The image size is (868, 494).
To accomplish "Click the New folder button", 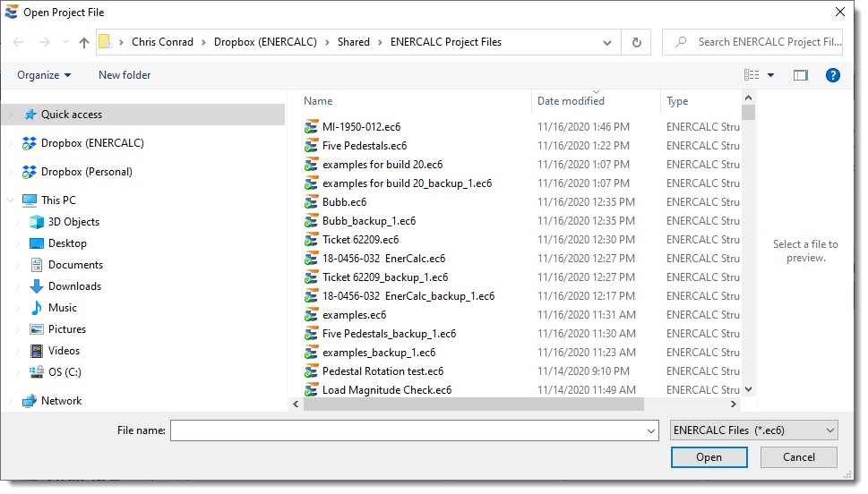I will (x=125, y=75).
